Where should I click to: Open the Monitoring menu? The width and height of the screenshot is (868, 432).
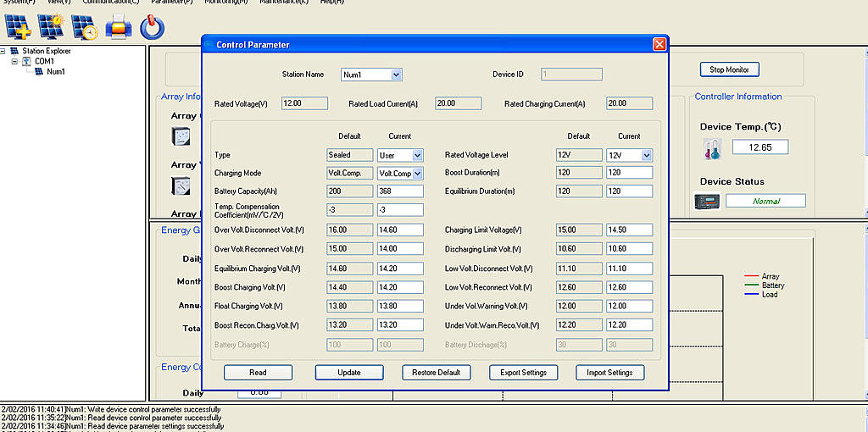[226, 3]
